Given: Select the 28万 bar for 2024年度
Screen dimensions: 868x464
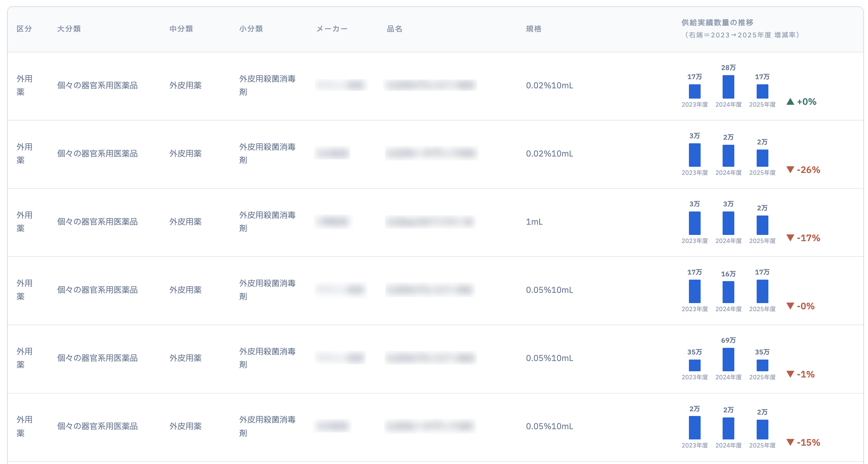Looking at the screenshot, I should (x=728, y=87).
